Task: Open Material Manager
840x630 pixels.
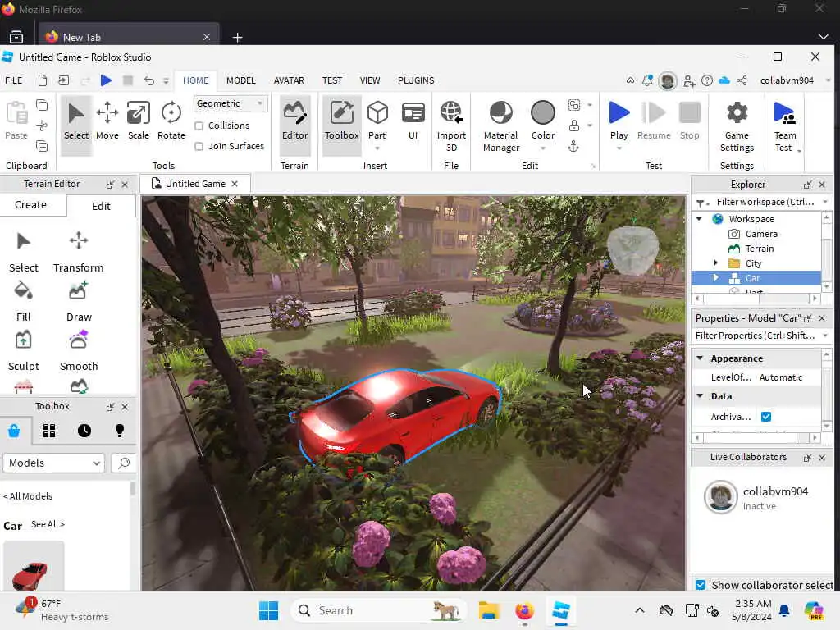Action: [x=501, y=126]
